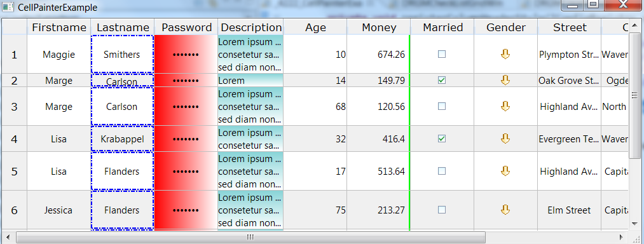Click the Street cell Evergreen Te...
Viewport: 644px width, 244px height.
pos(569,139)
